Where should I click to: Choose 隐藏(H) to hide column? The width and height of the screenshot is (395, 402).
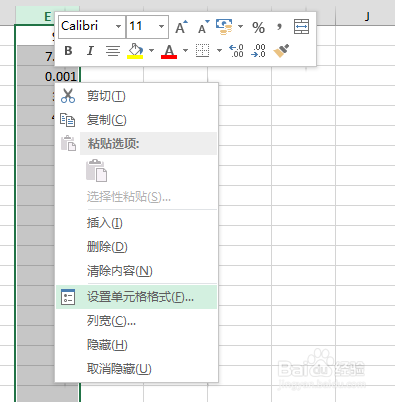(137, 345)
